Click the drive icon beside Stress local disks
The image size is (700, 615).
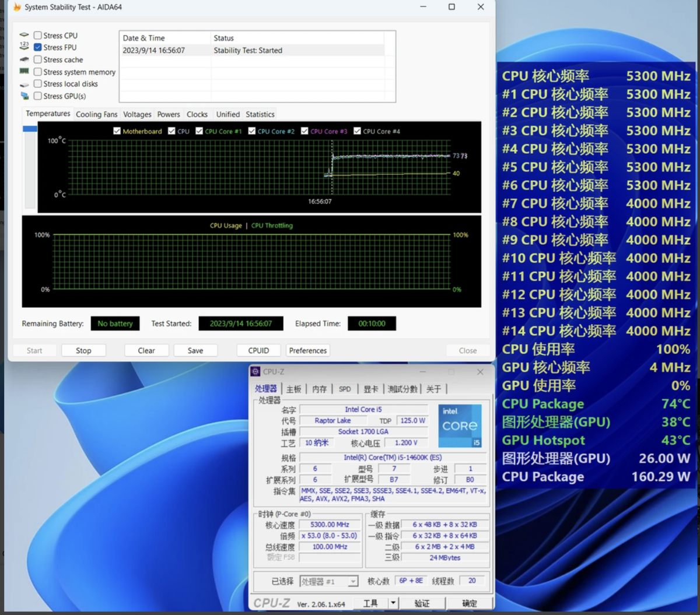click(24, 84)
